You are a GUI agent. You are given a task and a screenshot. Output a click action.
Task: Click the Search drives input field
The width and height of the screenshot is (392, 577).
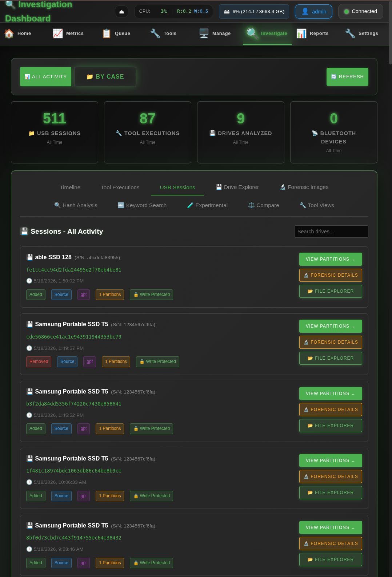[331, 232]
